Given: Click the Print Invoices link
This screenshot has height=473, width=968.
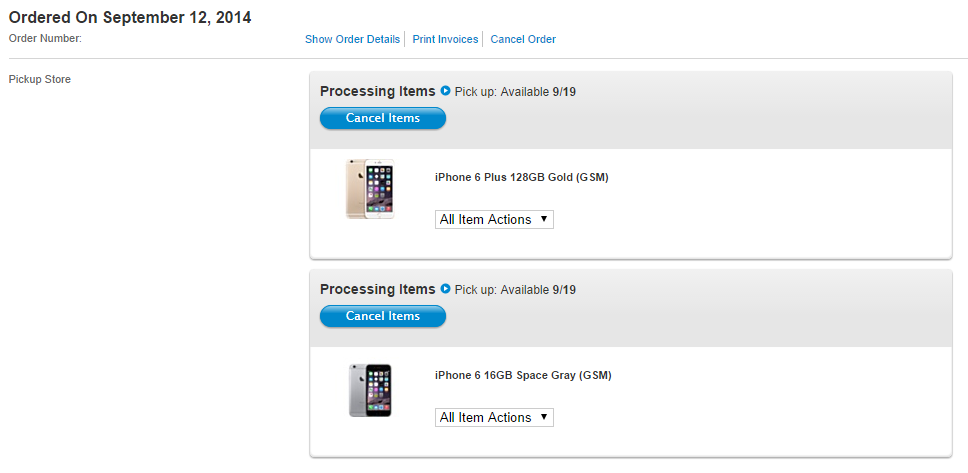Looking at the screenshot, I should point(445,39).
